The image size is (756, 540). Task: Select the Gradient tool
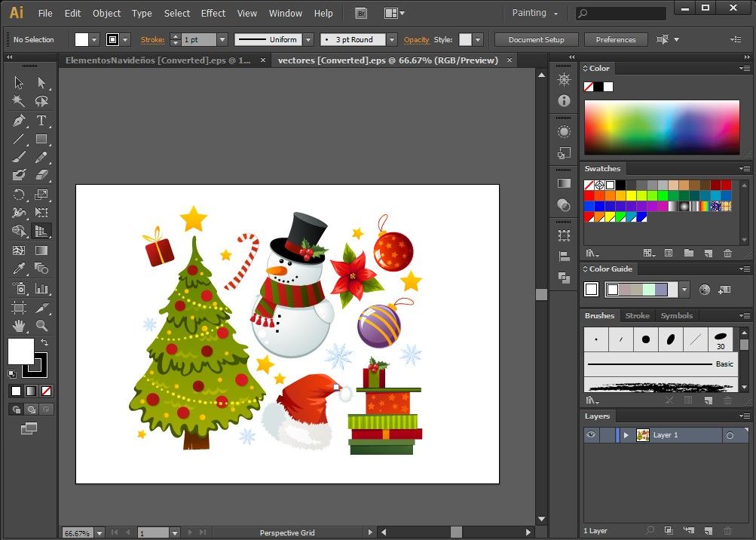pyautogui.click(x=41, y=250)
